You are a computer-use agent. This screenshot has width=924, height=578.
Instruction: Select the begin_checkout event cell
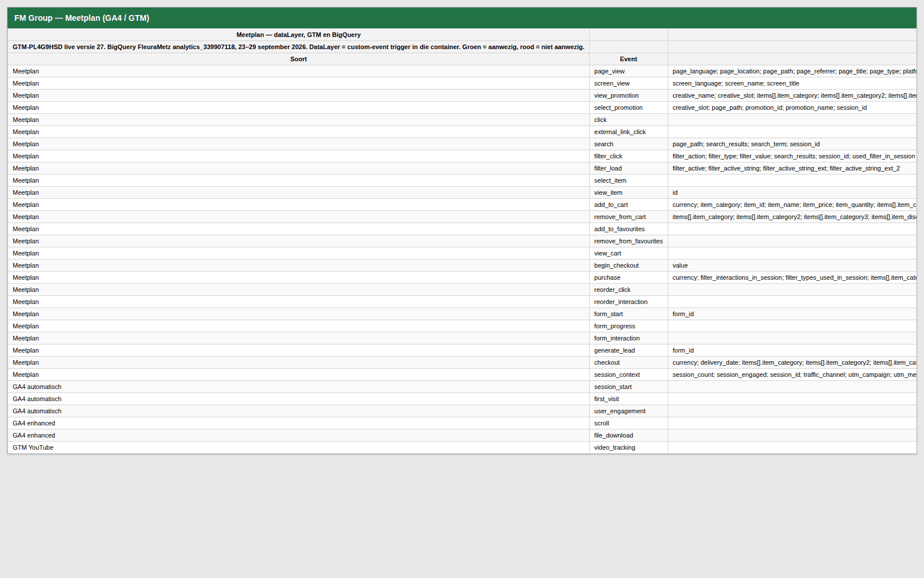pyautogui.click(x=628, y=265)
